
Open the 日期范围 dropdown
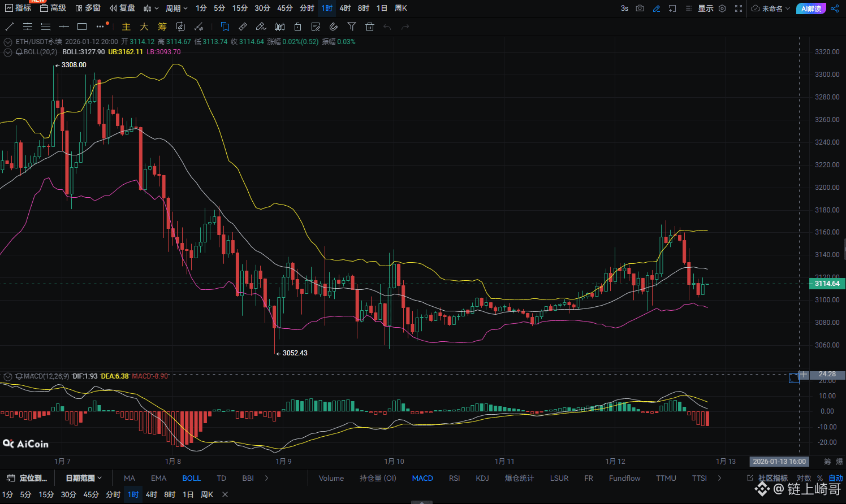coord(83,477)
